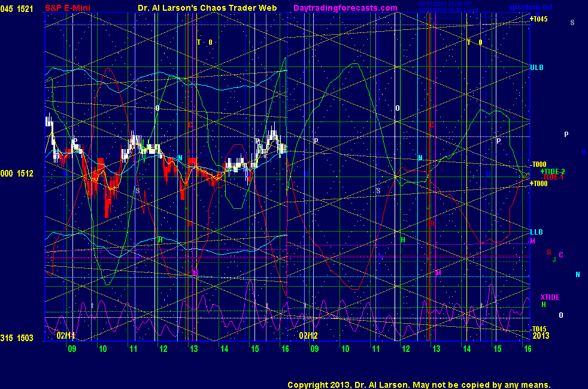
Task: Click the -T045 line label
Action: pyautogui.click(x=538, y=329)
